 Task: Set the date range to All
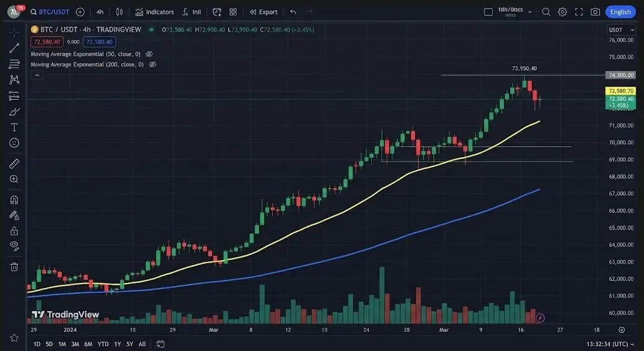[142, 344]
